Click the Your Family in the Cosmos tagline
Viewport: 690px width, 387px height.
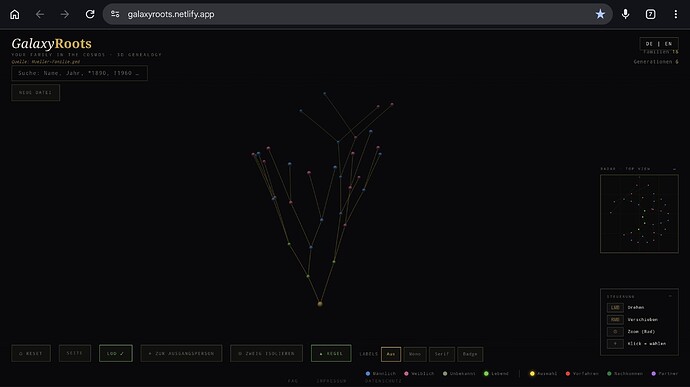point(87,55)
